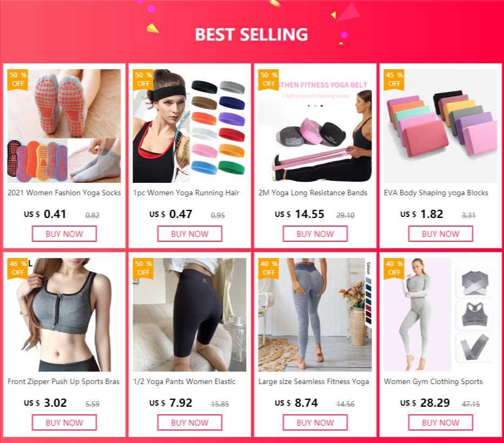This screenshot has height=443, width=504.
Task: Open the yoga blocks product image
Action: 440,126
